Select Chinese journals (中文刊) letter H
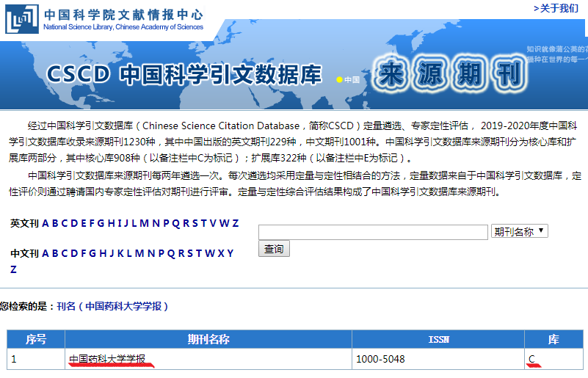The width and height of the screenshot is (588, 378). (103, 253)
